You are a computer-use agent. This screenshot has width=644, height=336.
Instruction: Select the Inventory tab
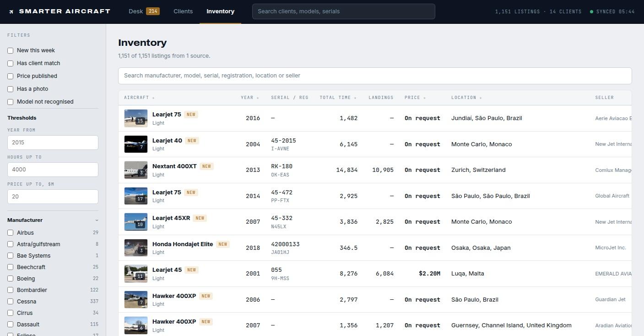tap(220, 11)
